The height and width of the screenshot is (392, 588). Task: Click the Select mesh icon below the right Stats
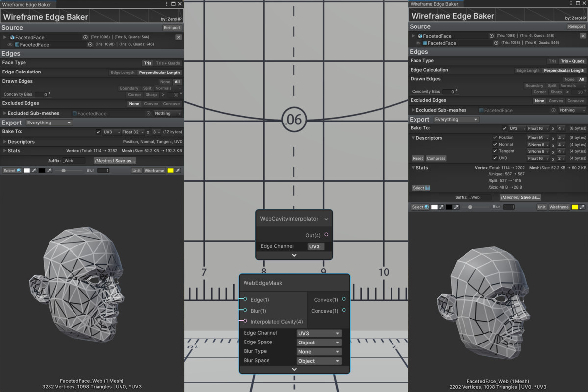[427, 188]
